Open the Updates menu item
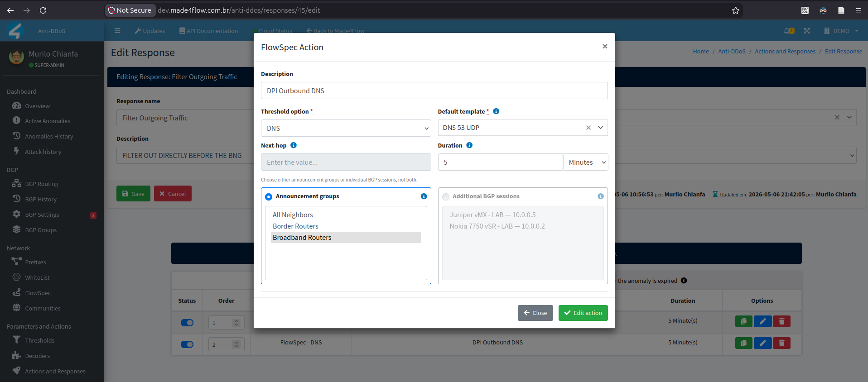Image resolution: width=868 pixels, height=382 pixels. point(149,31)
